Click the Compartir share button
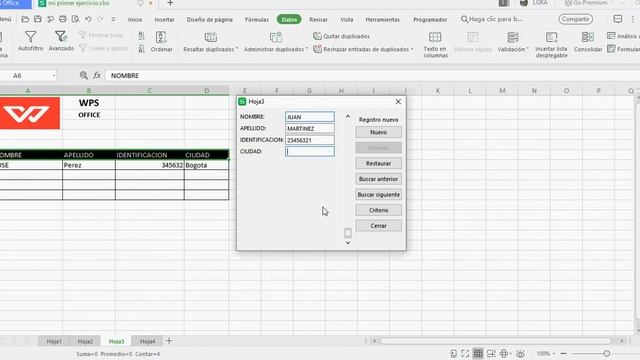This screenshot has height=360, width=640. point(576,19)
